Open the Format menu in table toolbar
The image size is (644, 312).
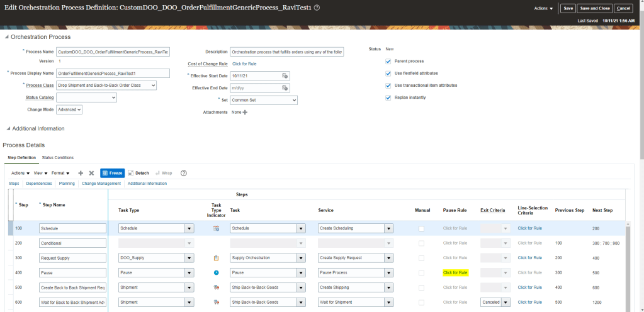pos(60,173)
